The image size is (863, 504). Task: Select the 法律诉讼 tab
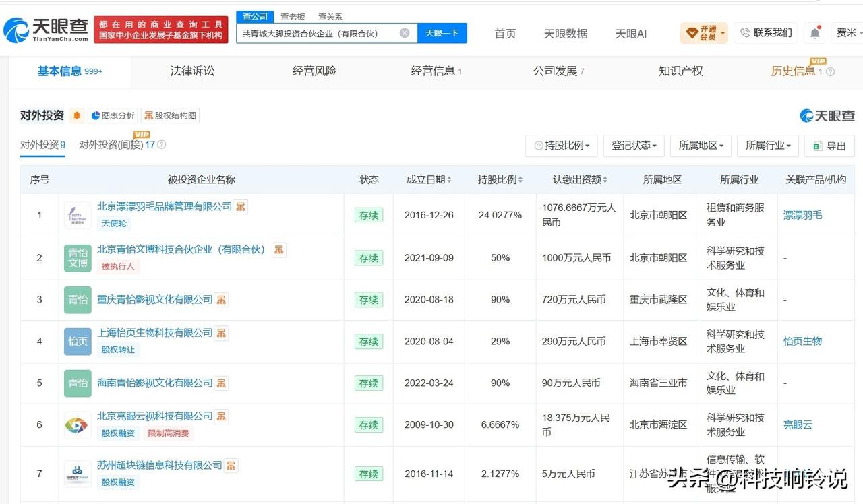[192, 71]
